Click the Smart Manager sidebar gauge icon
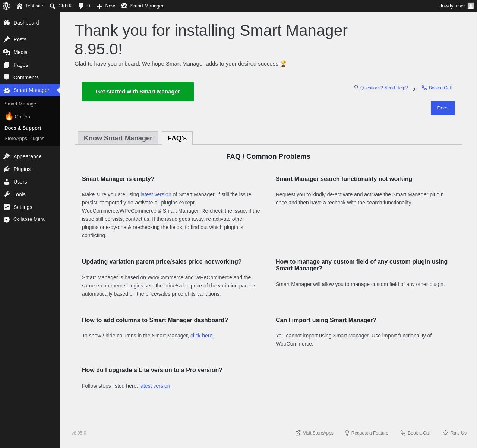 (x=7, y=90)
